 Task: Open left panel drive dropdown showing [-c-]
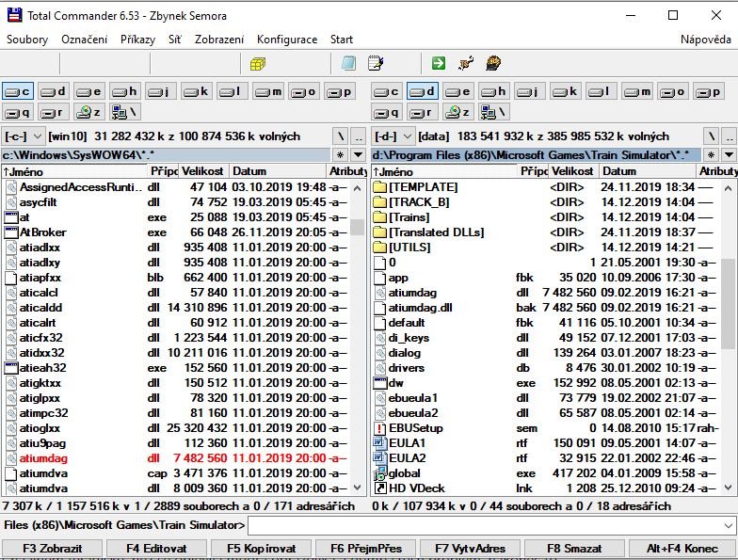pyautogui.click(x=24, y=136)
